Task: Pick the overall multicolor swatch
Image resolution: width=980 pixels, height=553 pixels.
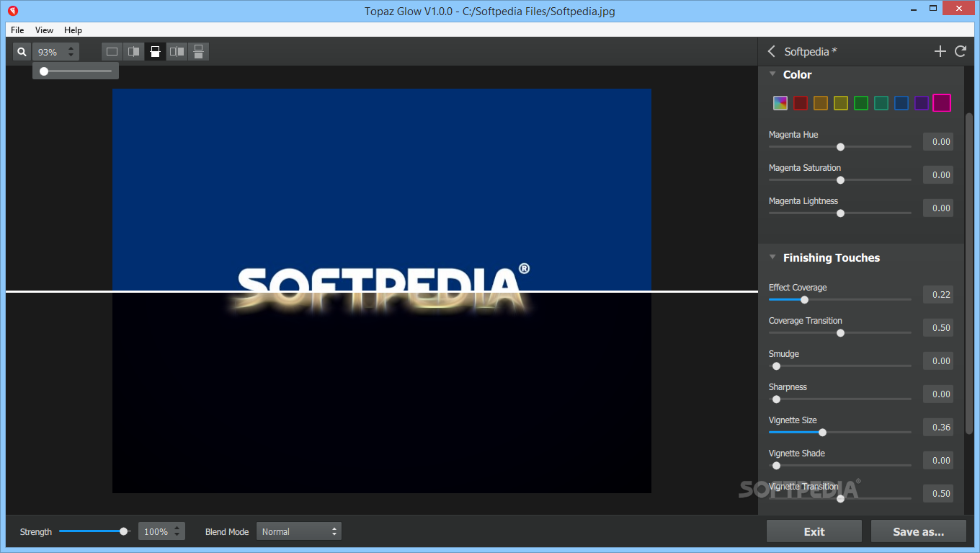Action: click(780, 103)
